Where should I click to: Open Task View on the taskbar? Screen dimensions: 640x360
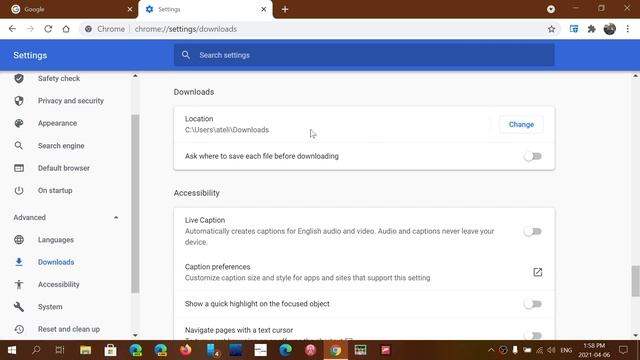click(60, 350)
